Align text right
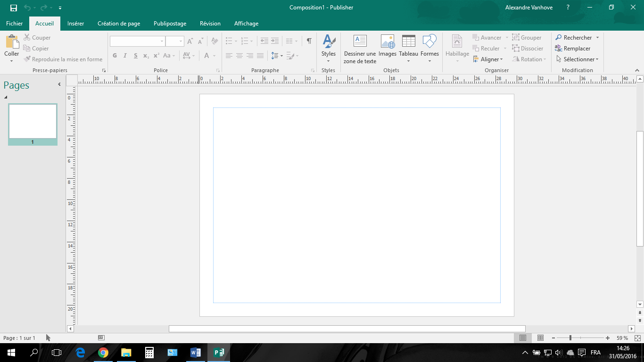 pos(250,56)
